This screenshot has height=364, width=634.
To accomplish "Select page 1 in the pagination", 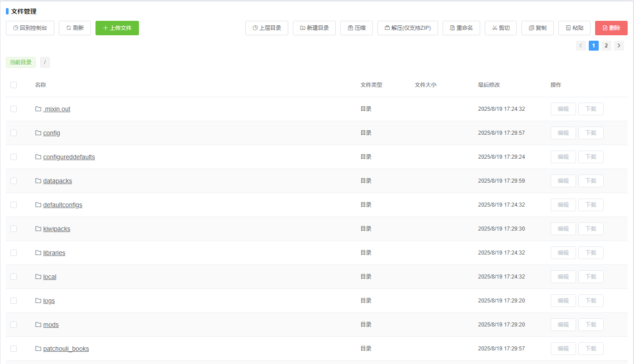I will pyautogui.click(x=593, y=46).
